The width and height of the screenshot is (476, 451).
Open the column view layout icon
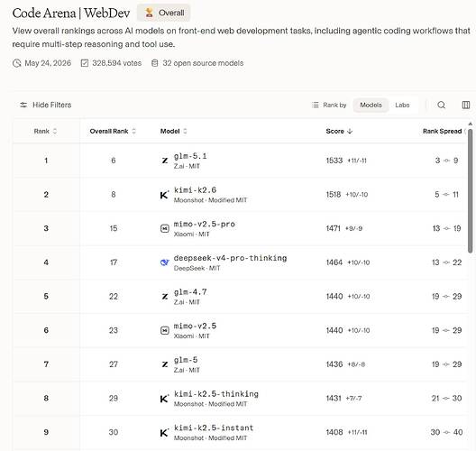(466, 105)
